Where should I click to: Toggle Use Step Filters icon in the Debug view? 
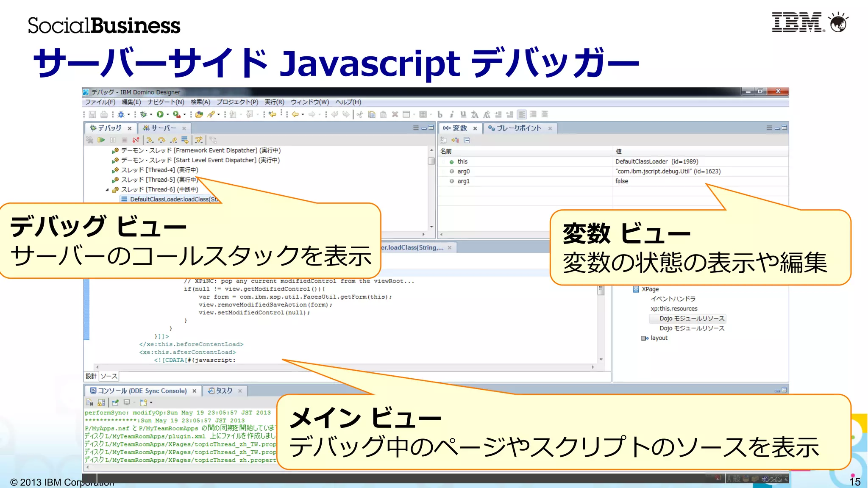pyautogui.click(x=199, y=140)
